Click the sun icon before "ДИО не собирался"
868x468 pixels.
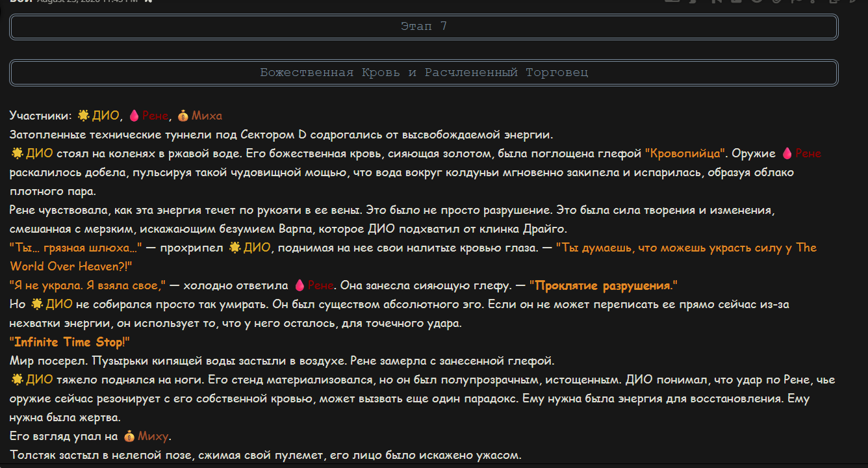(37, 305)
